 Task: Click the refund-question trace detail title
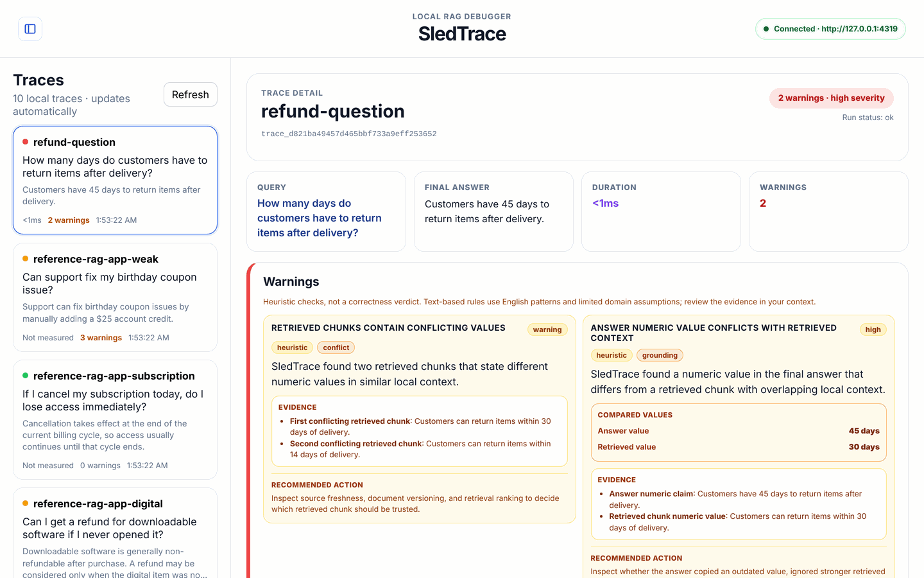point(333,112)
